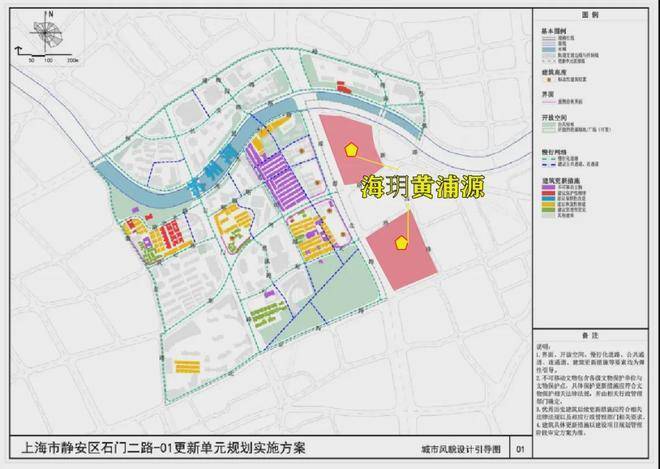Click the upper pink land parcel

(349, 148)
